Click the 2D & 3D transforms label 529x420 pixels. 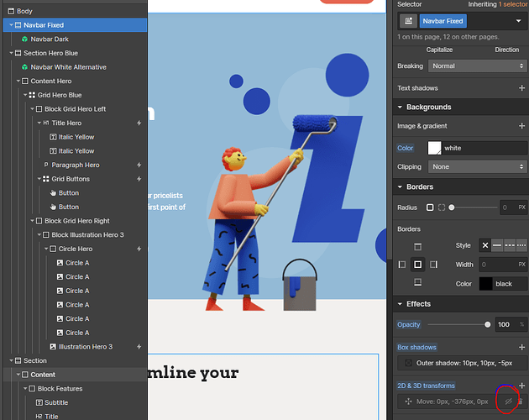(426, 386)
